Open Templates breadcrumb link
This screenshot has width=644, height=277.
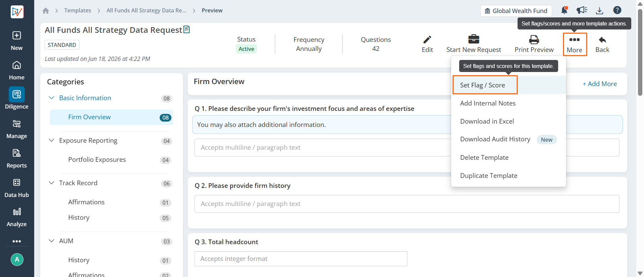click(x=77, y=10)
